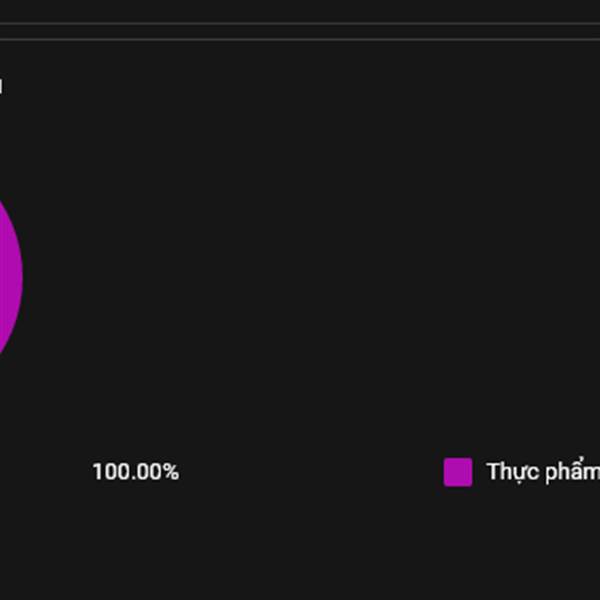
Task: Click the upper gray divider line
Action: (x=300, y=24)
